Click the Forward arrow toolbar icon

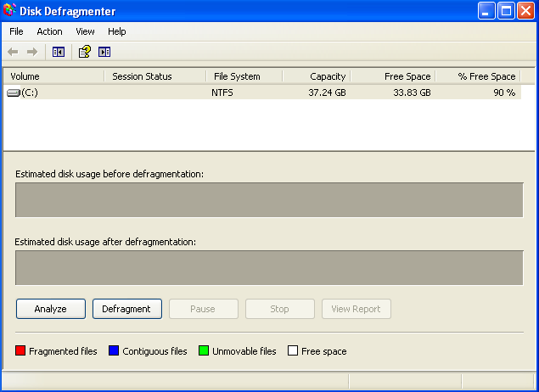point(32,52)
